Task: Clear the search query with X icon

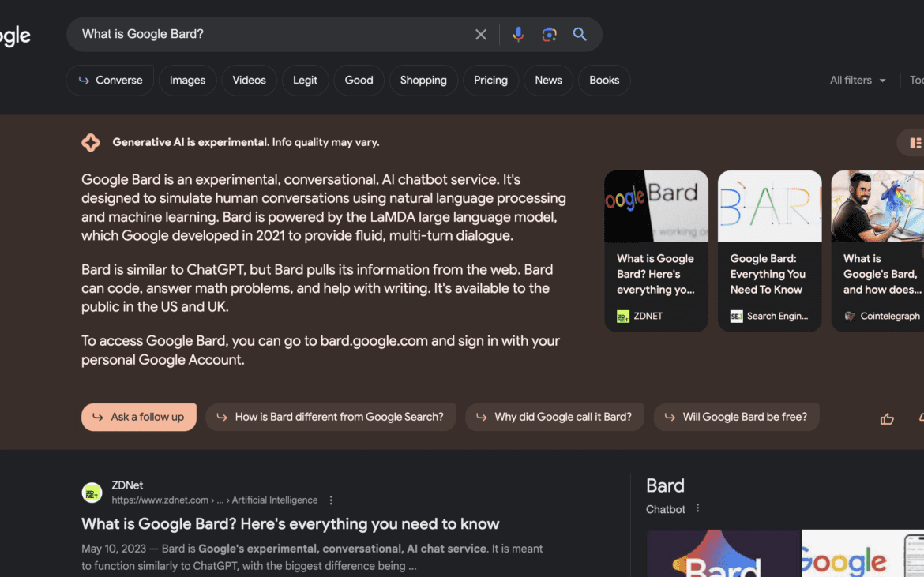Action: (x=481, y=35)
